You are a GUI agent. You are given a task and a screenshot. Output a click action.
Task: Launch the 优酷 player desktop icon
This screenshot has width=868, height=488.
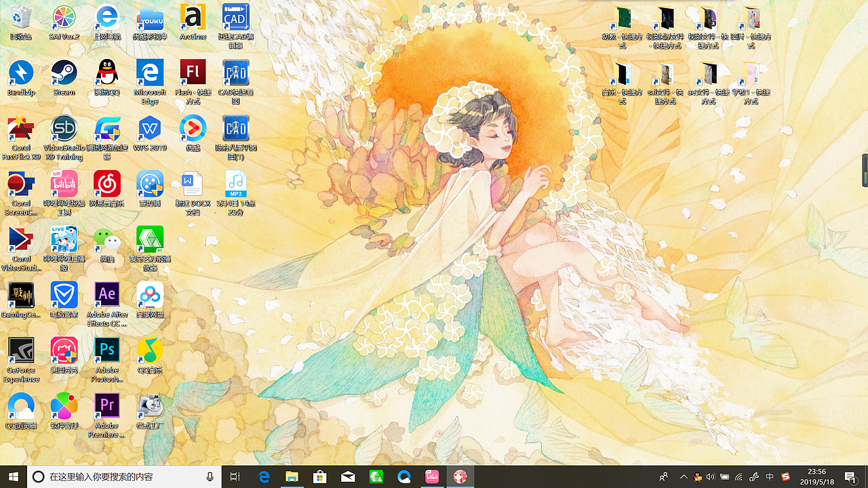click(x=193, y=134)
